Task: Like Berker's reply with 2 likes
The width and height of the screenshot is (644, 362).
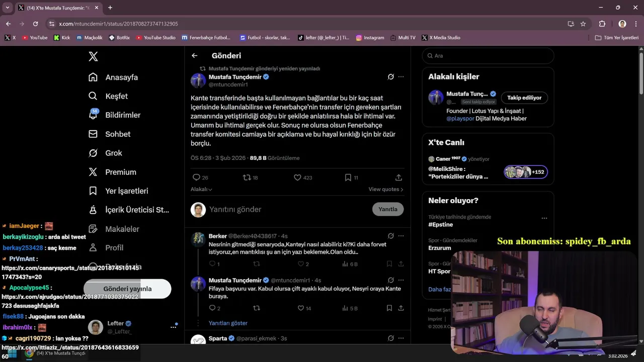Action: tap(301, 264)
